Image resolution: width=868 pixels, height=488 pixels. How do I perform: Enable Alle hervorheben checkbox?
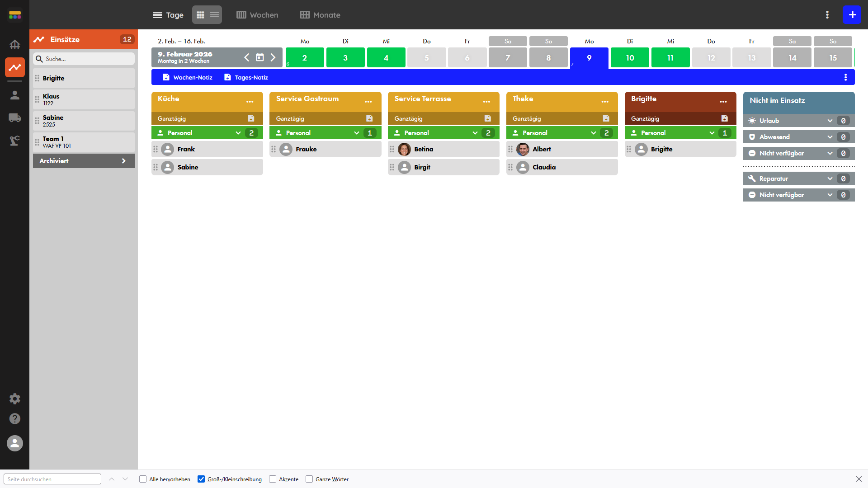click(143, 479)
